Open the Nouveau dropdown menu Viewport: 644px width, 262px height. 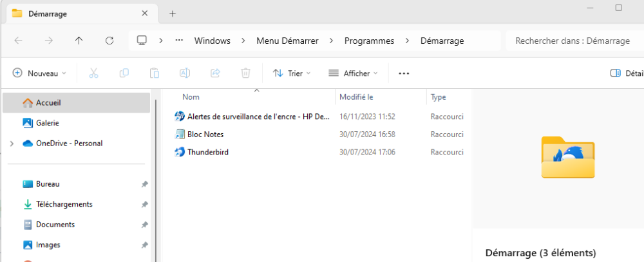click(40, 73)
